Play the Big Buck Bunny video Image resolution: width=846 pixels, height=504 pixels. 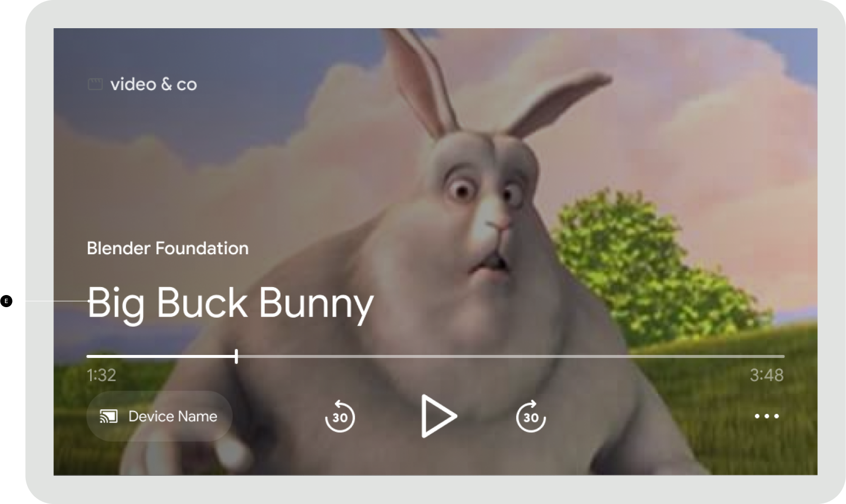439,416
